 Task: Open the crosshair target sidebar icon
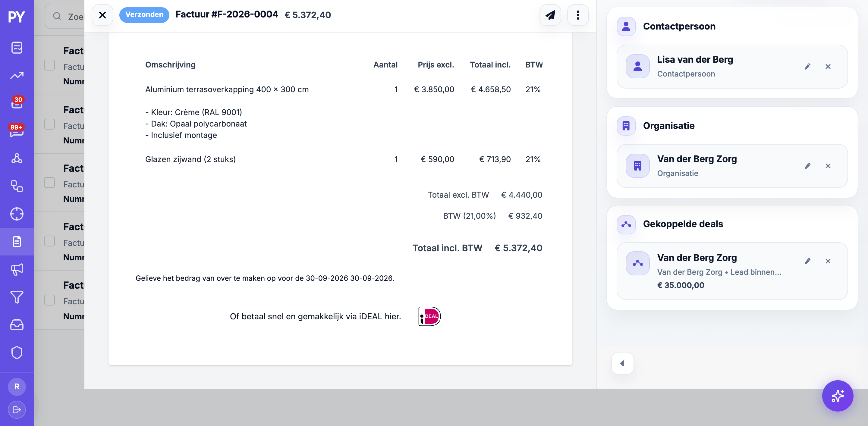click(17, 214)
